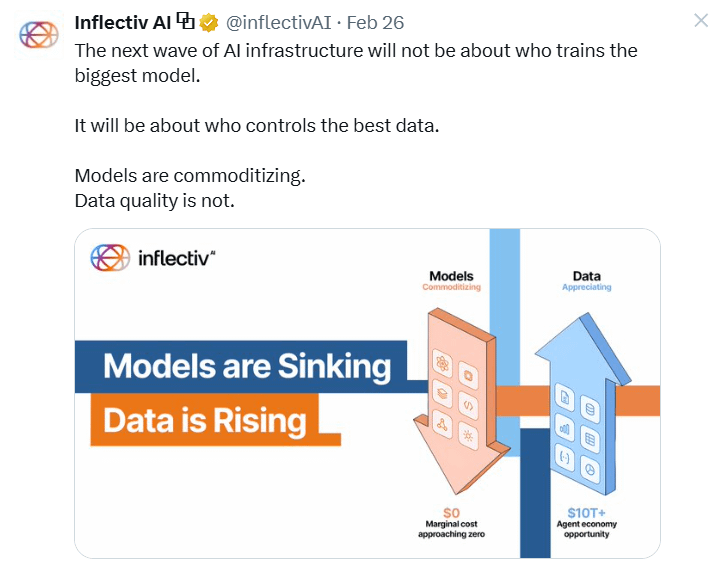Image resolution: width=723 pixels, height=570 pixels.
Task: Dismiss the post with the X
Action: pyautogui.click(x=701, y=21)
